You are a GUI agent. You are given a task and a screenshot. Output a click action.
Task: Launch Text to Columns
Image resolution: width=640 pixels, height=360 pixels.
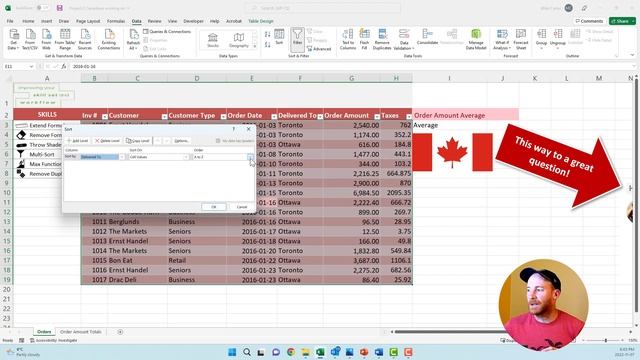click(348, 40)
